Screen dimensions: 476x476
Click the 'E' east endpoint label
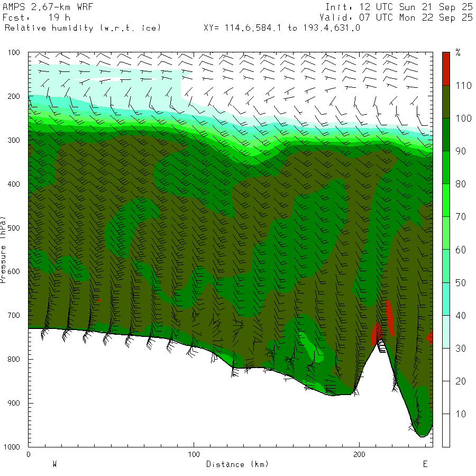tap(425, 464)
